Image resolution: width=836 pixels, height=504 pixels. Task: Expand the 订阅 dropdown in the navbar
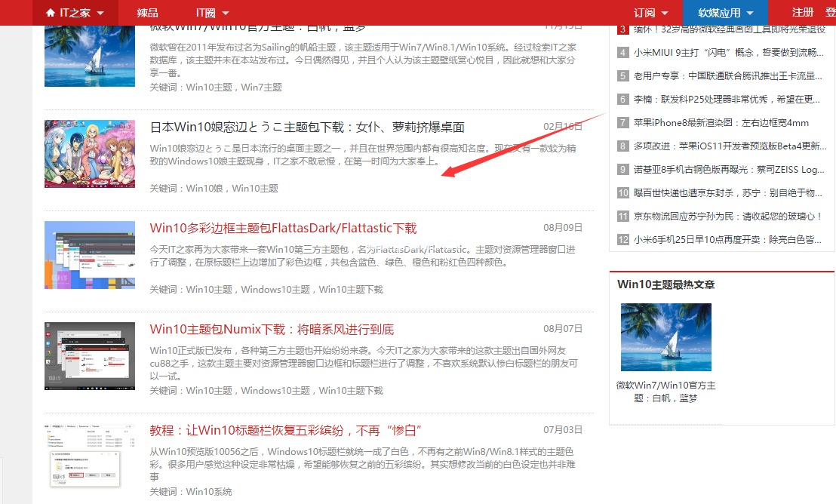tap(664, 14)
